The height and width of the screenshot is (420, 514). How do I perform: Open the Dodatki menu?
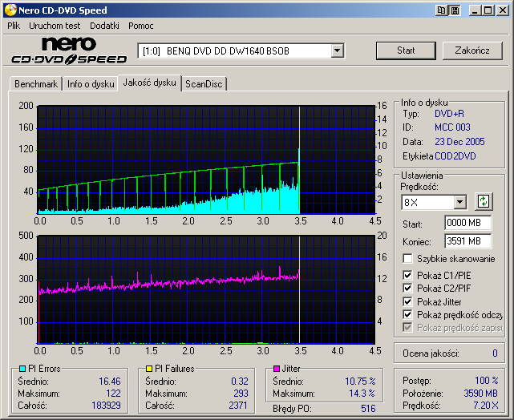point(104,26)
